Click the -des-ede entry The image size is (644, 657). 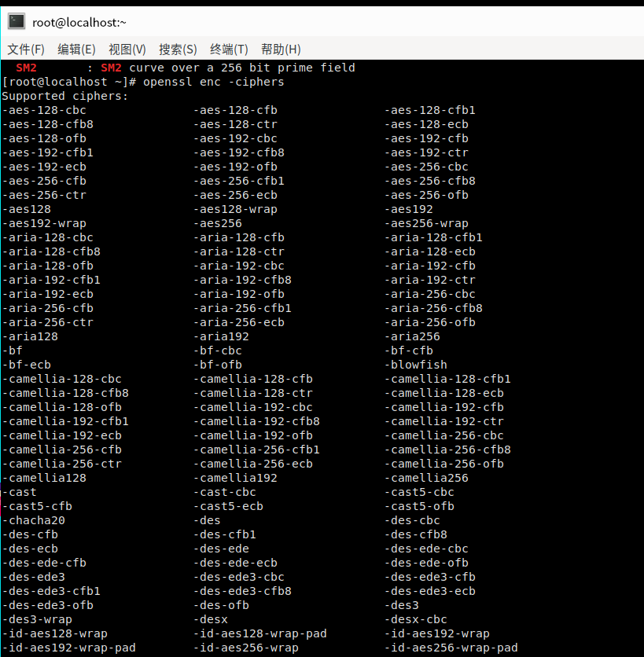click(x=221, y=549)
